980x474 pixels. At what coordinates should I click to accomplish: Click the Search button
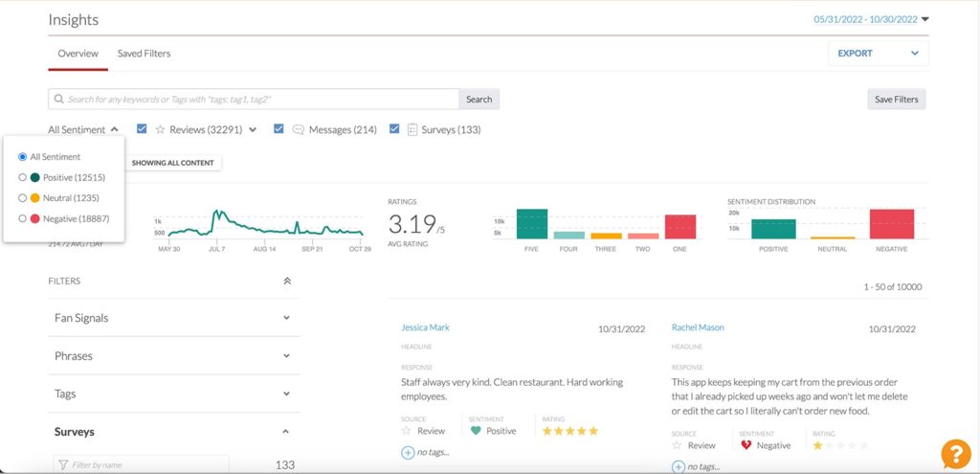479,99
